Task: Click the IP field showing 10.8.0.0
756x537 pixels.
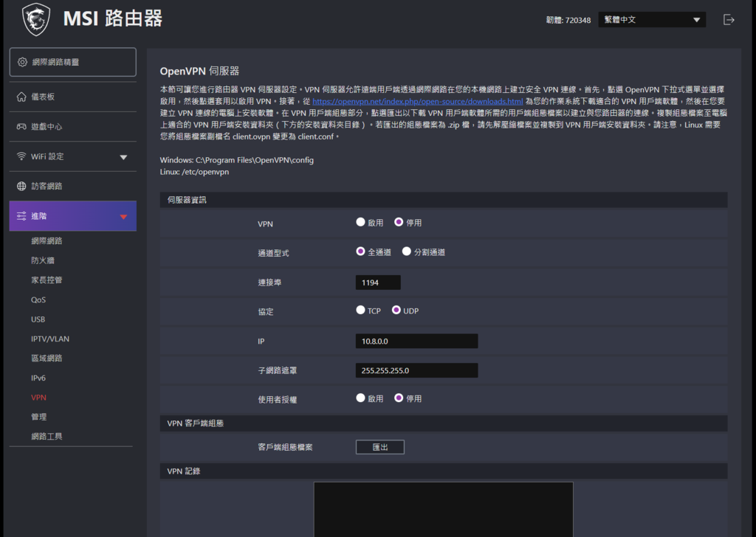Action: click(416, 341)
